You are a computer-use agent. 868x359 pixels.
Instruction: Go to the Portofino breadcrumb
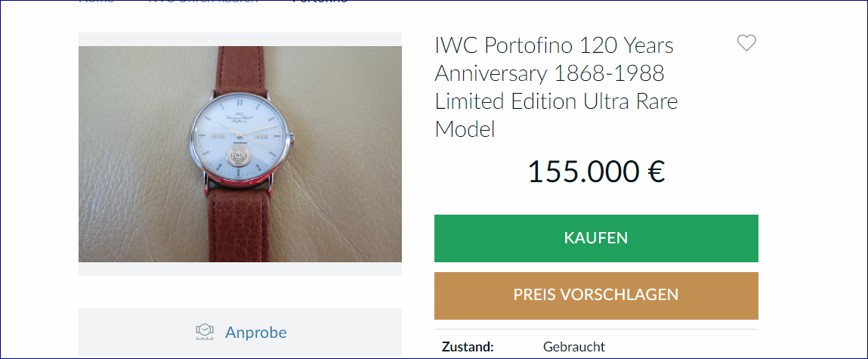[x=320, y=2]
